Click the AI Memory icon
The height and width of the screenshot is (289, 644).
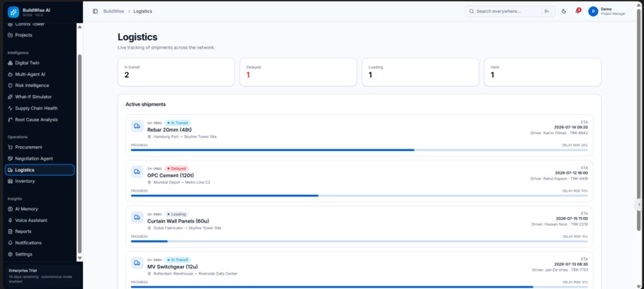click(x=10, y=209)
